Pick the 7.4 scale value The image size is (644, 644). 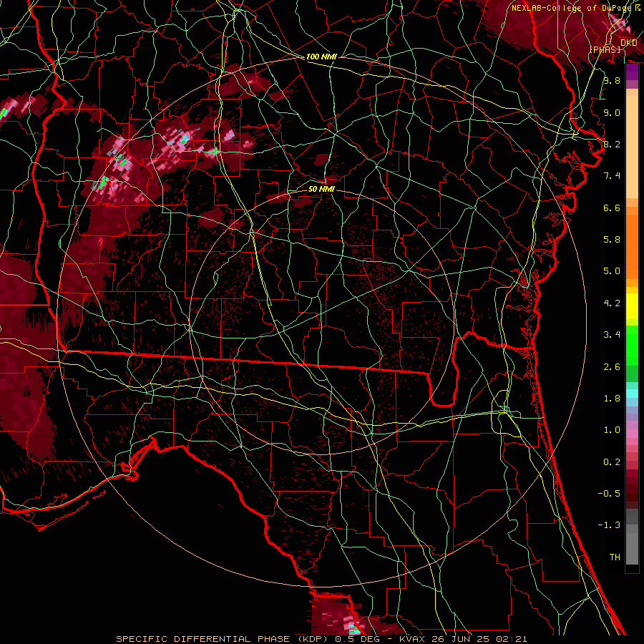[x=612, y=176]
